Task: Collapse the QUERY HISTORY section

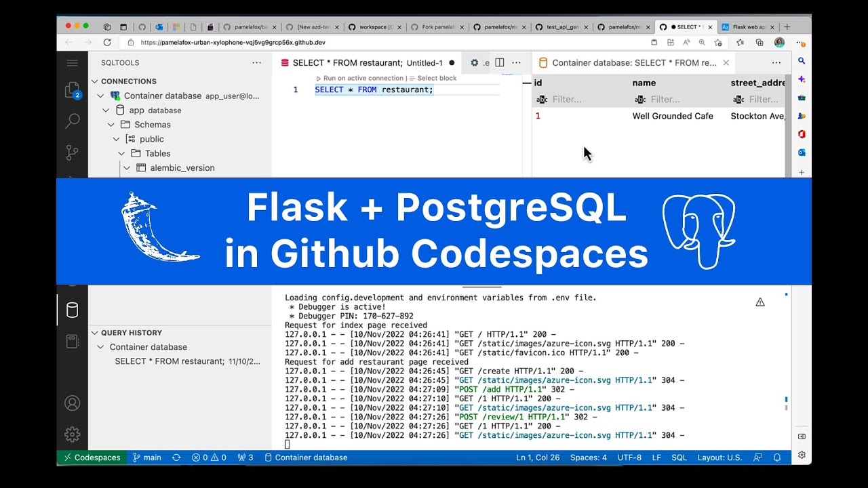Action: pos(95,333)
